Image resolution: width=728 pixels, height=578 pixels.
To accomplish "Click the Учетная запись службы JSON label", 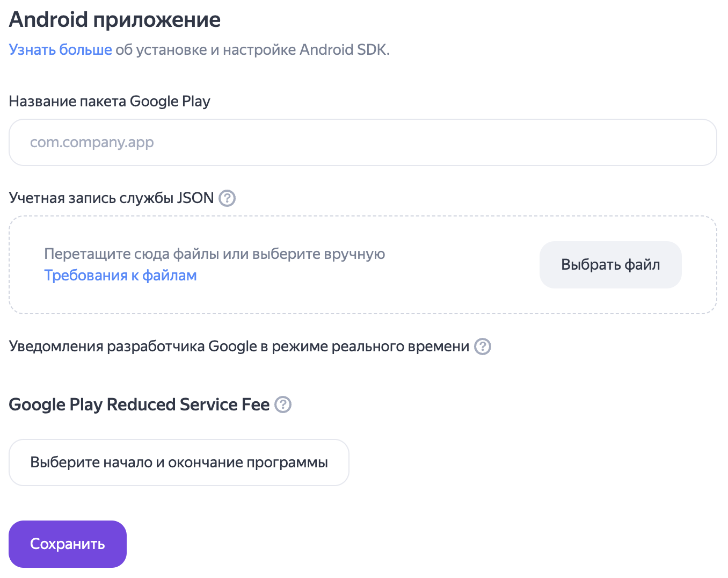I will click(111, 198).
